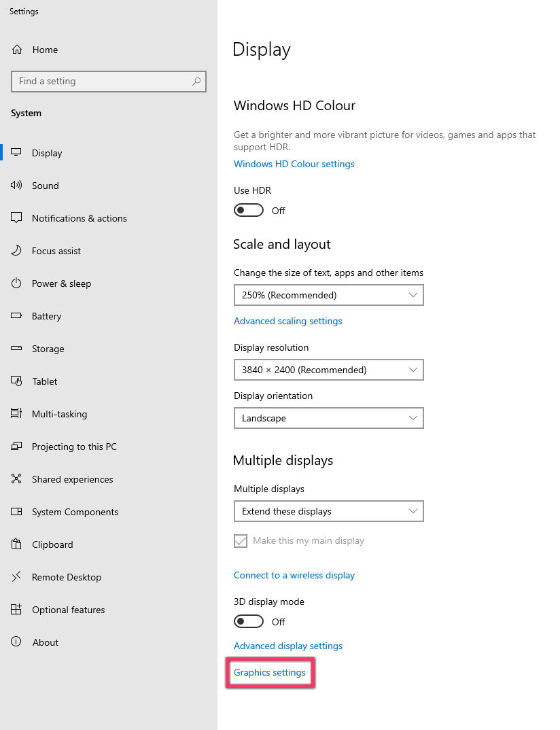Open the Multiple displays dropdown

[x=328, y=510]
